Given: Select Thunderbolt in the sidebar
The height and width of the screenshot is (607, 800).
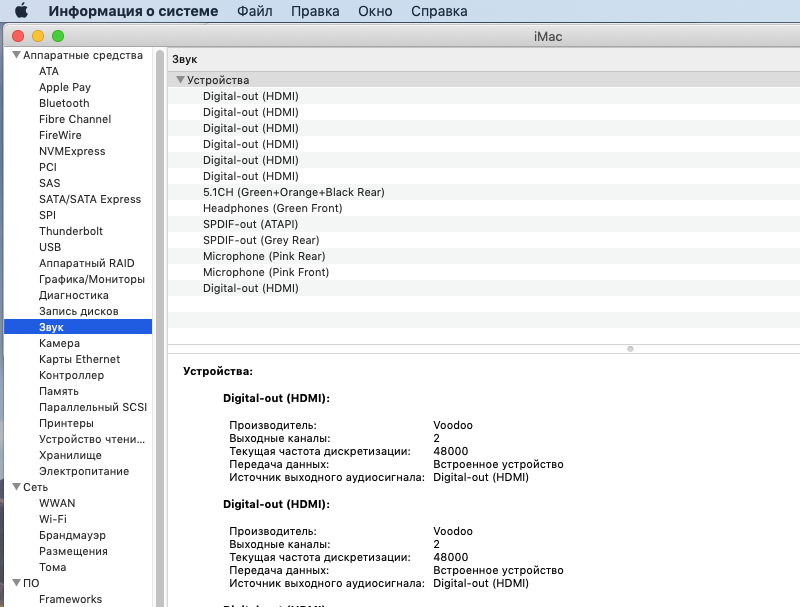Looking at the screenshot, I should coord(71,231).
